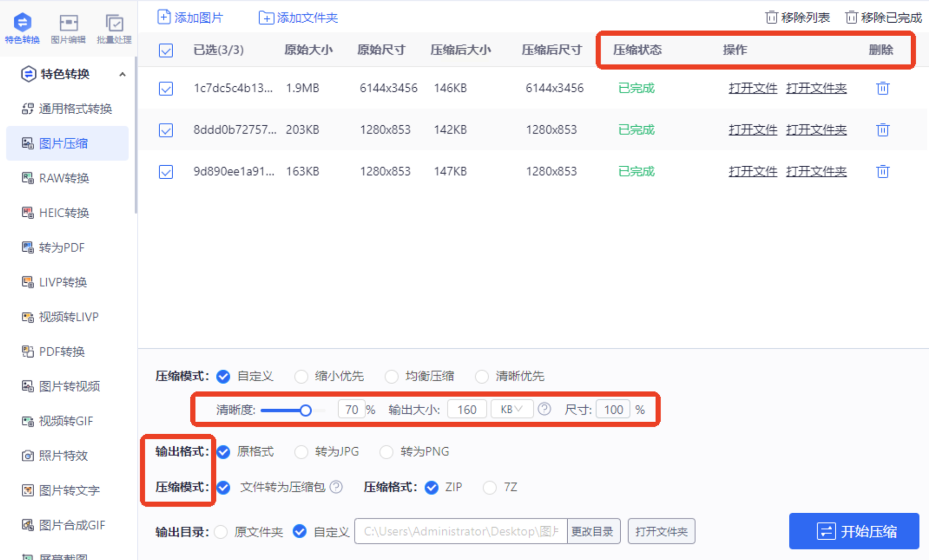Uncheck the select-all checkbox in header

point(166,50)
